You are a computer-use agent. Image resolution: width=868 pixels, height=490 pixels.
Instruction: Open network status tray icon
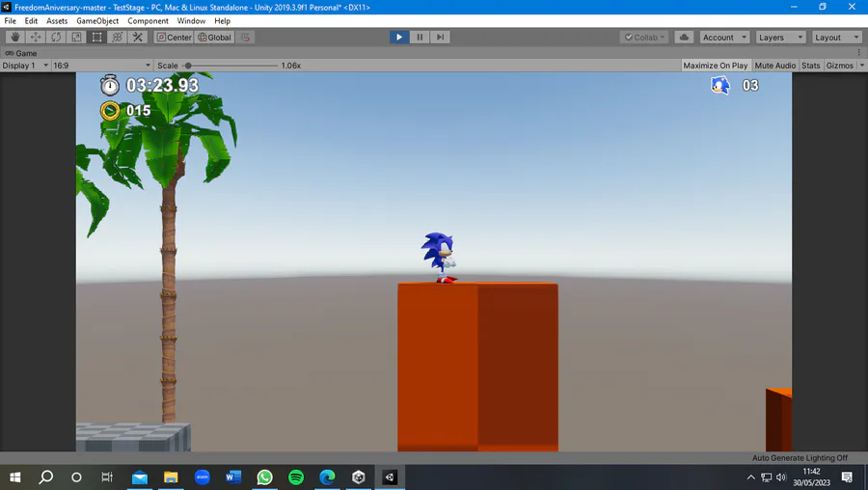(x=766, y=477)
